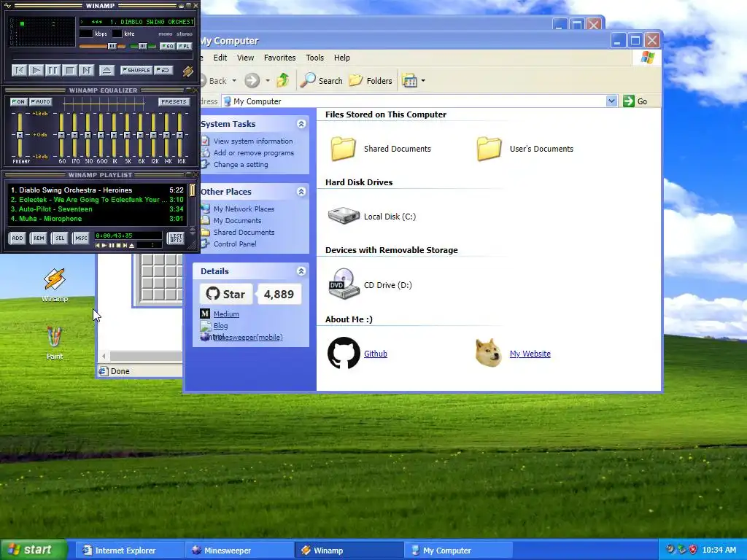Click Winamp's eject (open file) button
This screenshot has width=747, height=560.
107,71
